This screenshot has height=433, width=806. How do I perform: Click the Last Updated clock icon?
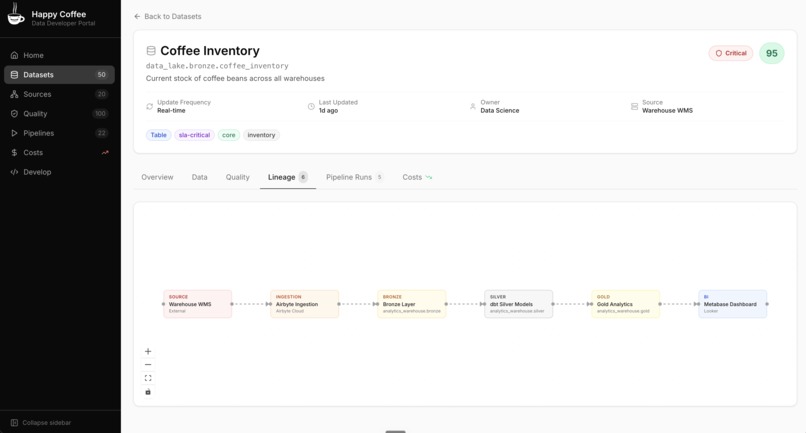[x=311, y=106]
